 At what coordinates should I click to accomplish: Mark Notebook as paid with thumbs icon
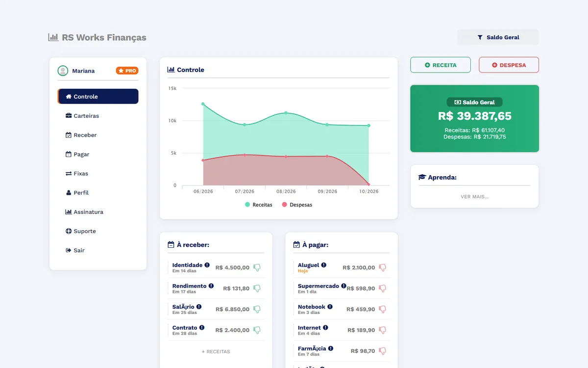pos(383,309)
